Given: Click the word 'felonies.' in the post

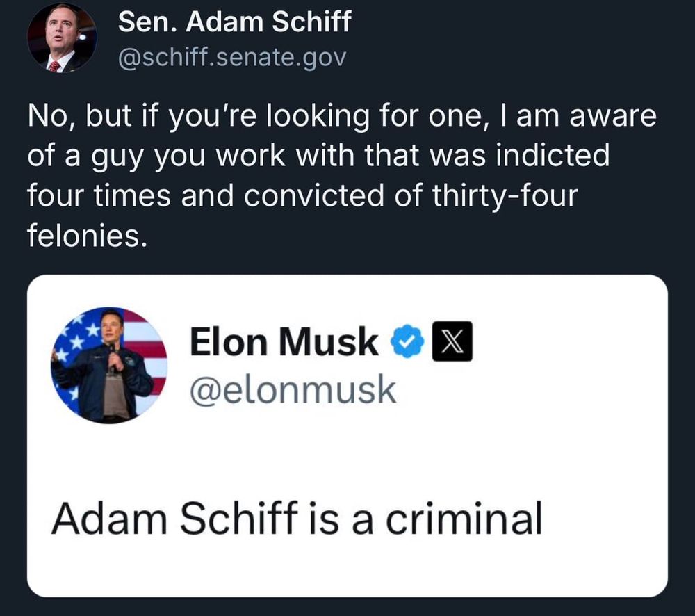Looking at the screenshot, I should (87, 236).
